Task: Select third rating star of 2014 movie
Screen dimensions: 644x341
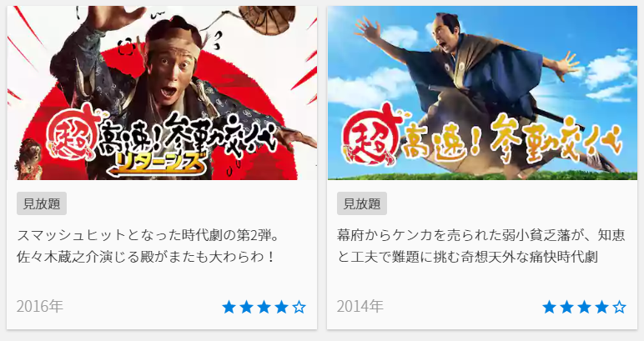Action: click(x=585, y=307)
